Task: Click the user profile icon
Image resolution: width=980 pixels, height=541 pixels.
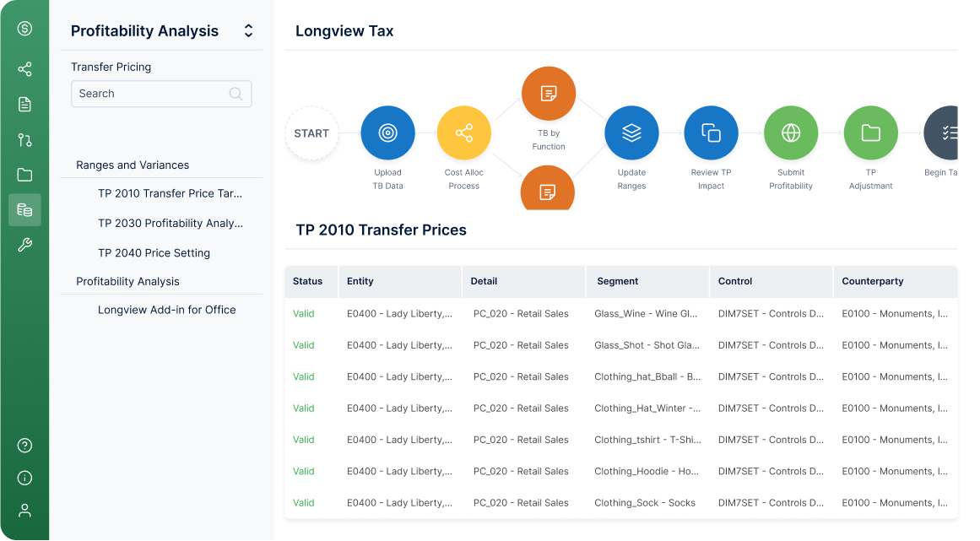Action: pyautogui.click(x=24, y=511)
